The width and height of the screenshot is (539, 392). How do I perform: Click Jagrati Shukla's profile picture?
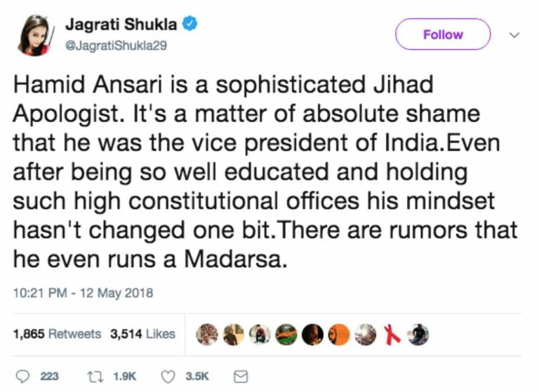point(31,34)
